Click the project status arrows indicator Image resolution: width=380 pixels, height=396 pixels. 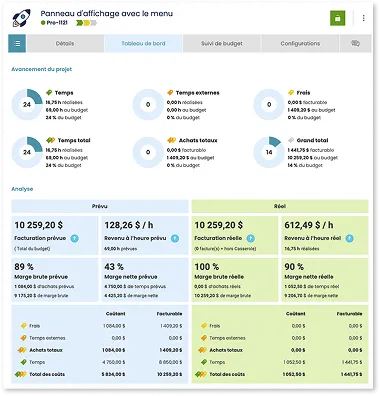click(x=86, y=23)
